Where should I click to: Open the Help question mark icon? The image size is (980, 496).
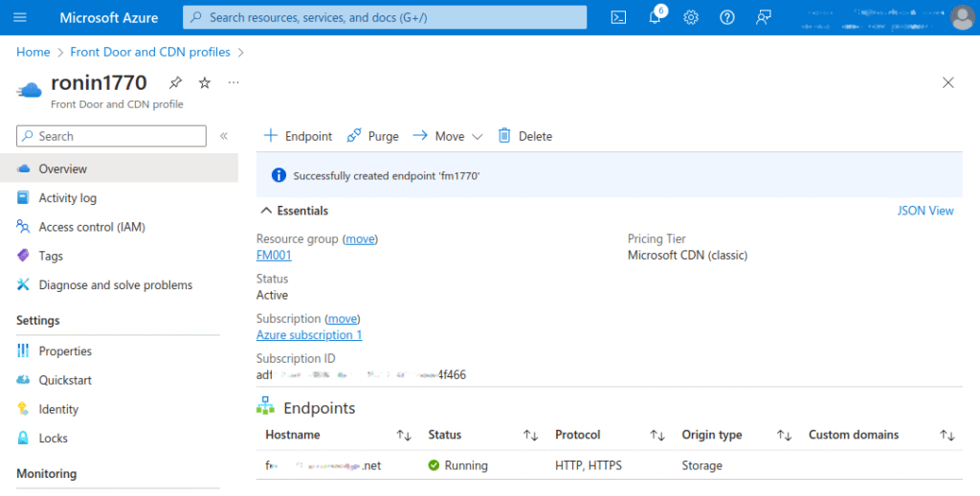pos(727,17)
